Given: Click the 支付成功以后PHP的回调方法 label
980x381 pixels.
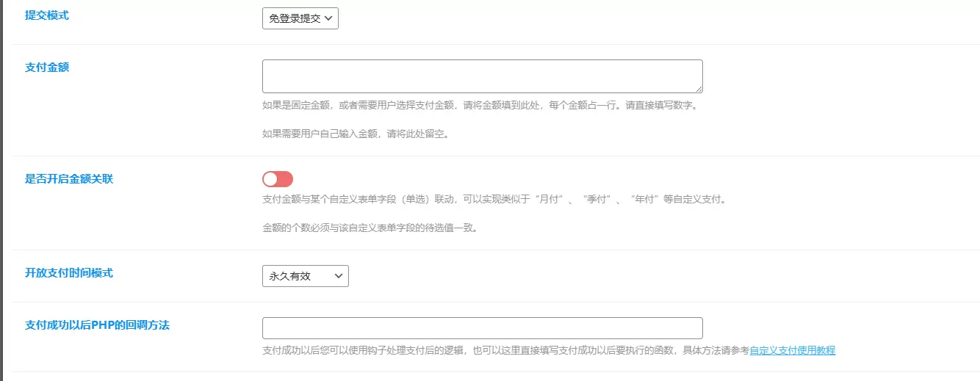Looking at the screenshot, I should tap(97, 324).
